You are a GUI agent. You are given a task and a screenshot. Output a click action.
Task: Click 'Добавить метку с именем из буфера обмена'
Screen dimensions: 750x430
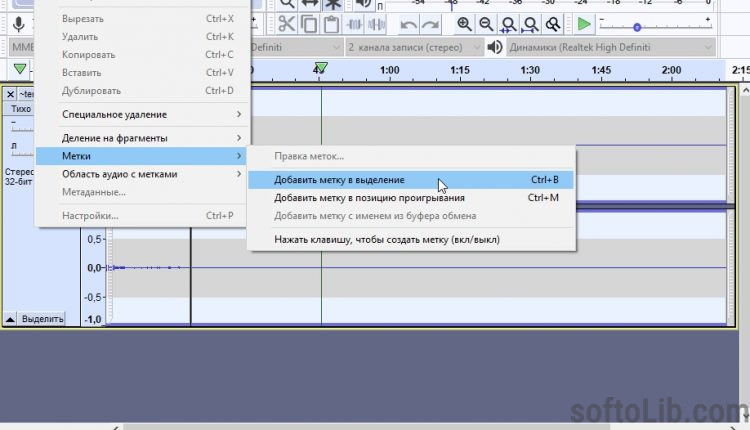point(411,216)
